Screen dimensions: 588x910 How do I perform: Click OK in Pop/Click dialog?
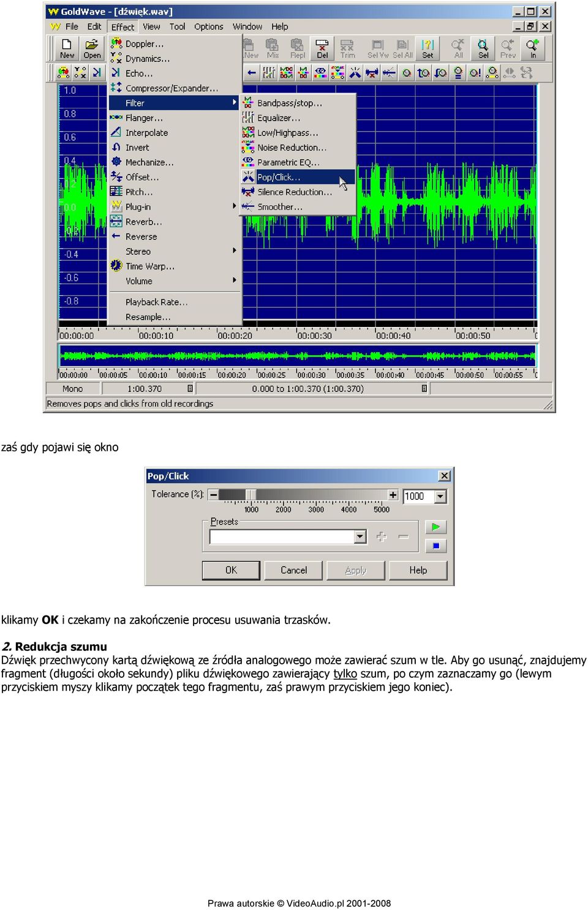231,570
